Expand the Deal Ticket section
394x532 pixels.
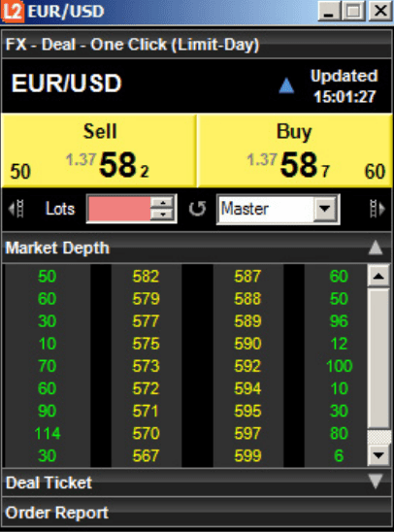(376, 482)
